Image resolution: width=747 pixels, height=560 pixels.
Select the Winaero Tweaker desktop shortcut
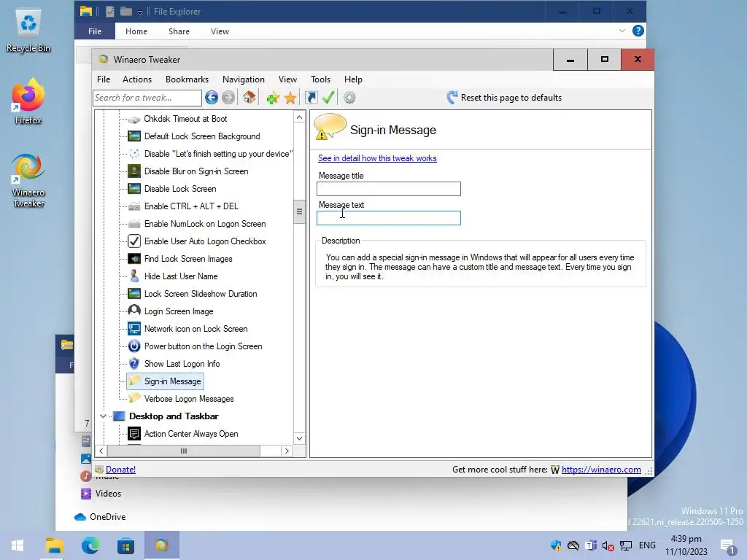click(28, 180)
